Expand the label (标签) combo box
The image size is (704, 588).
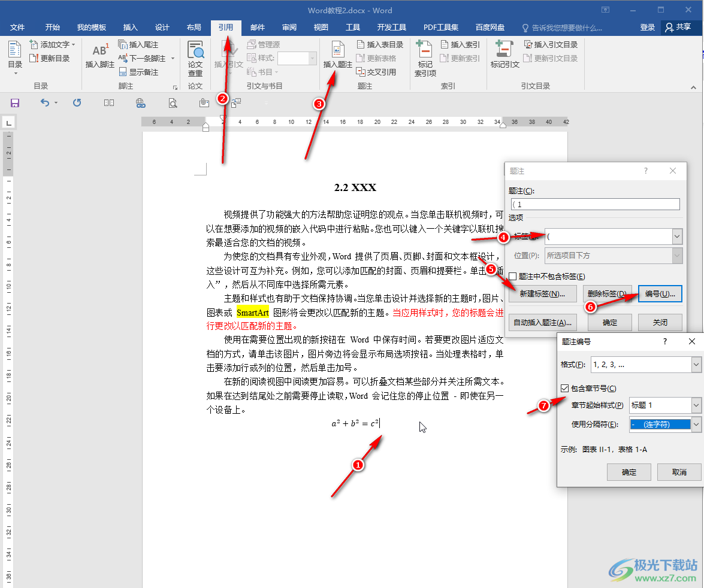pos(677,236)
